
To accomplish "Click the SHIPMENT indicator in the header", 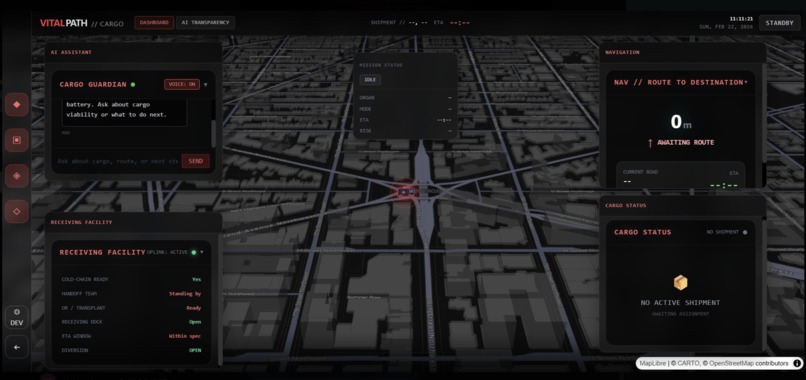I will click(x=399, y=23).
